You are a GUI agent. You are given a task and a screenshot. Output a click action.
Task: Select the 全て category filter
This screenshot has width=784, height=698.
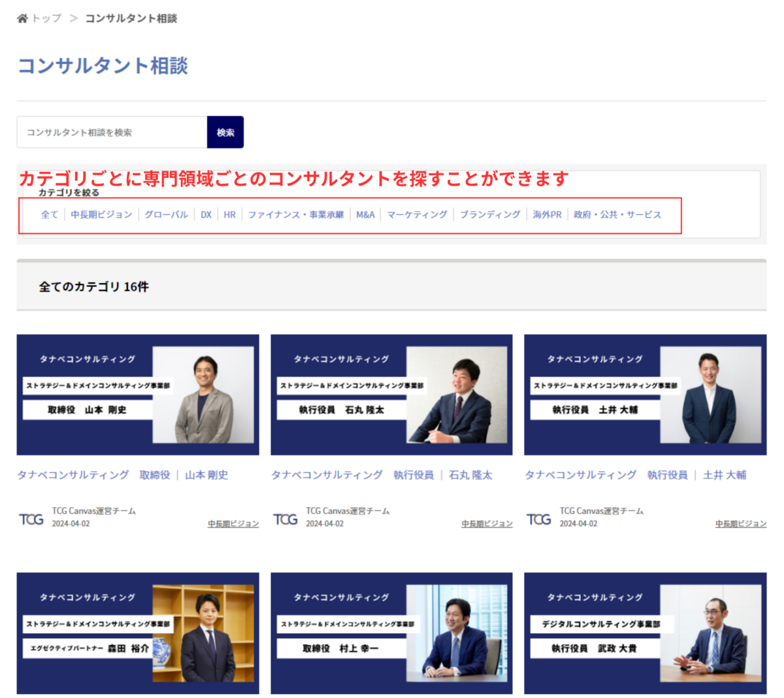[50, 214]
